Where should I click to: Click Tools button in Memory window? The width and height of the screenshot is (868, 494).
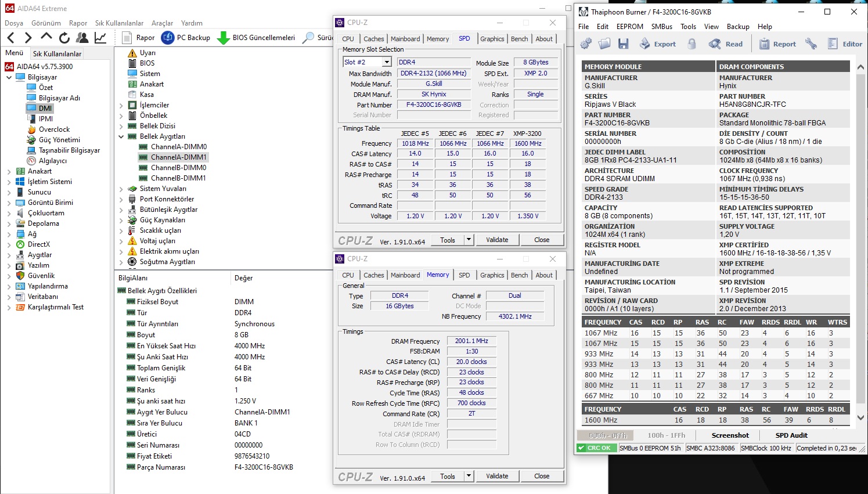448,476
